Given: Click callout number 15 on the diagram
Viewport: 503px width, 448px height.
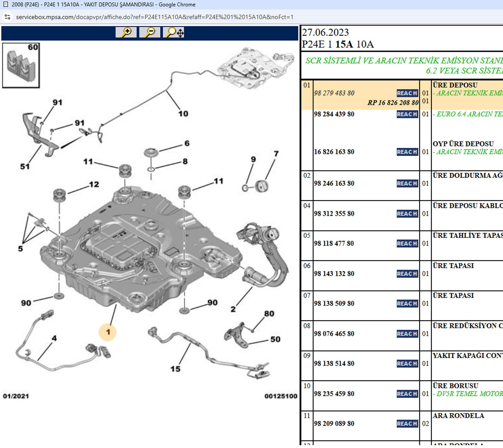Looking at the screenshot, I should [175, 369].
